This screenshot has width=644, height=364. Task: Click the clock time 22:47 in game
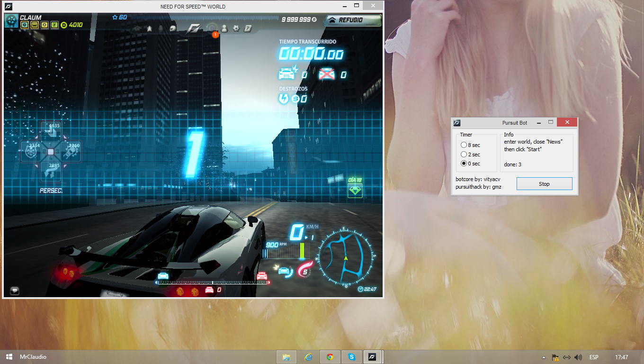click(367, 289)
